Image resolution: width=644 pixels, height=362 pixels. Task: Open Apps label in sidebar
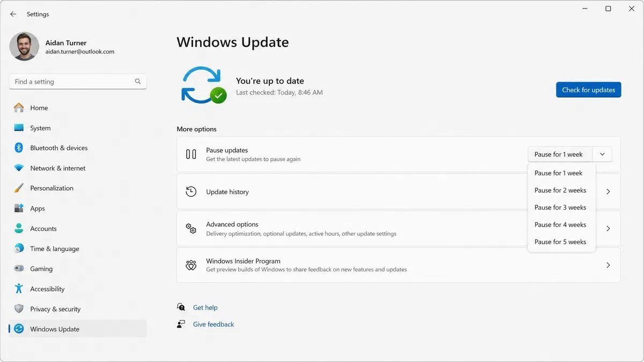tap(38, 209)
